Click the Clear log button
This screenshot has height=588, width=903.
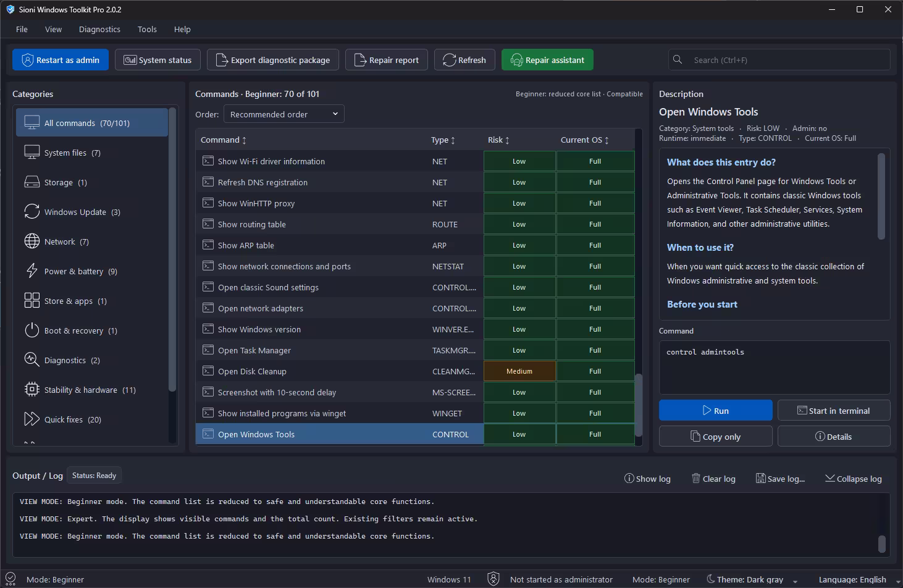click(x=713, y=479)
